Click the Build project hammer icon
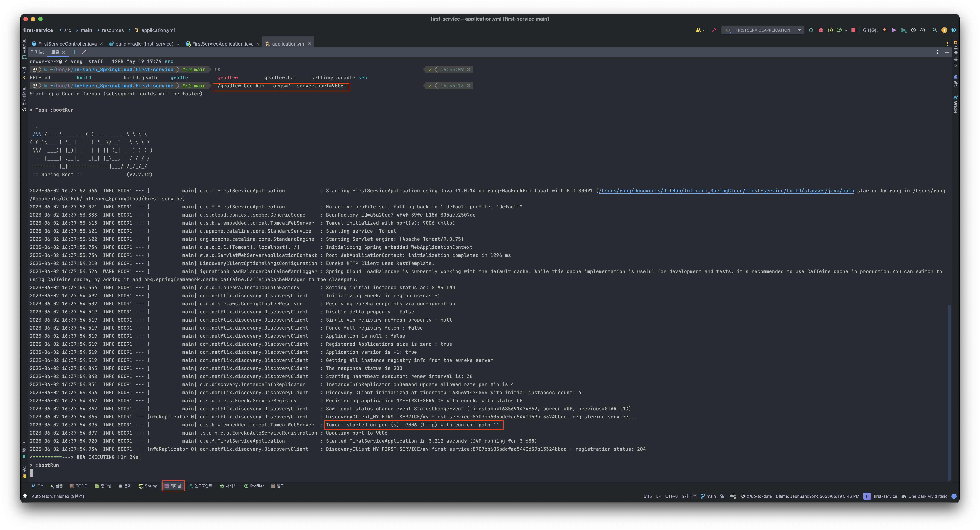Image resolution: width=980 pixels, height=530 pixels. (x=714, y=30)
